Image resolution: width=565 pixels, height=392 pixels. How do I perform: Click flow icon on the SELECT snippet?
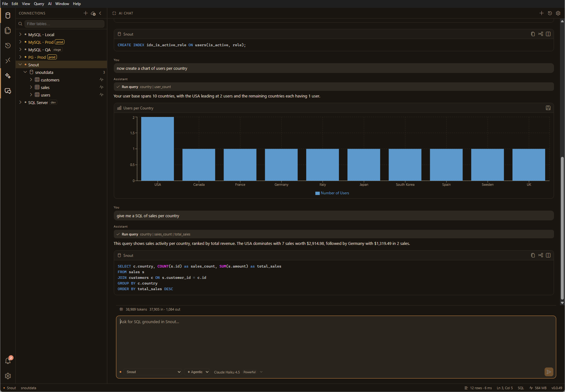(540, 255)
